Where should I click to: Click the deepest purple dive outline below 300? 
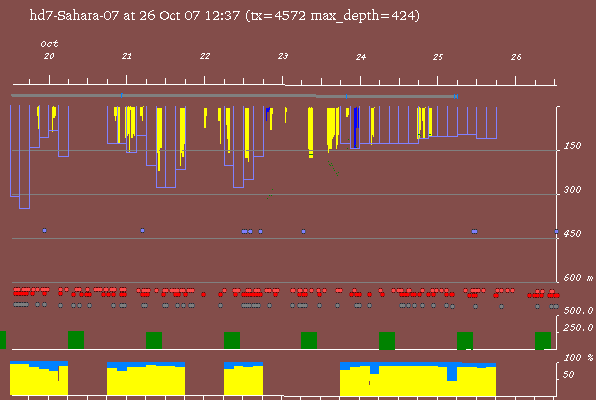[24, 157]
